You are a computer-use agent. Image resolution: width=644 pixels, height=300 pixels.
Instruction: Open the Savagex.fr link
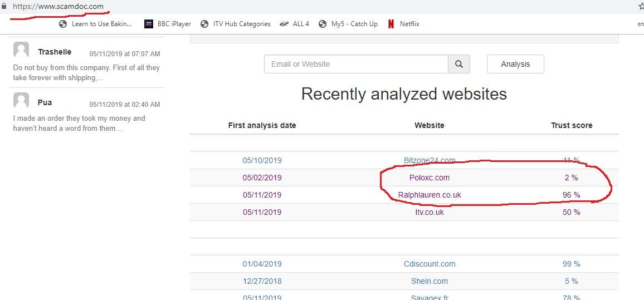430,298
